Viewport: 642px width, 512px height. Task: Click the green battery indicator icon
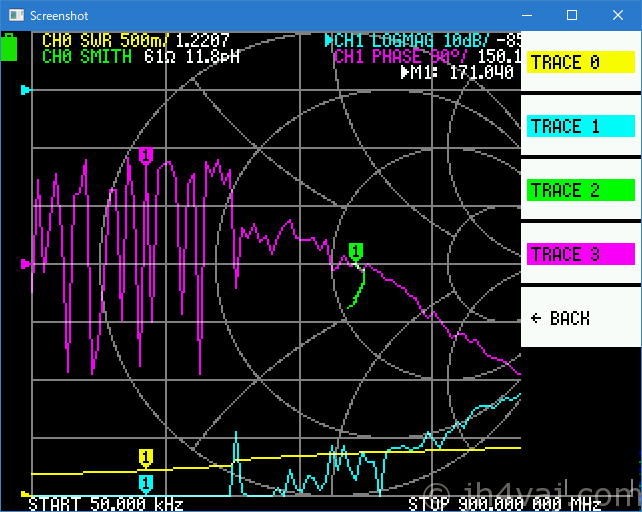pos(9,48)
